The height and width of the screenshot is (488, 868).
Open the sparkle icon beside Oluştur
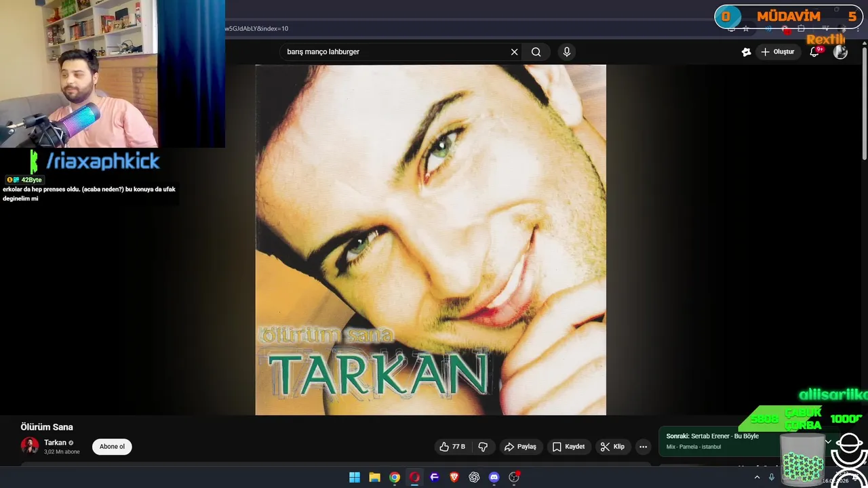[x=746, y=52]
